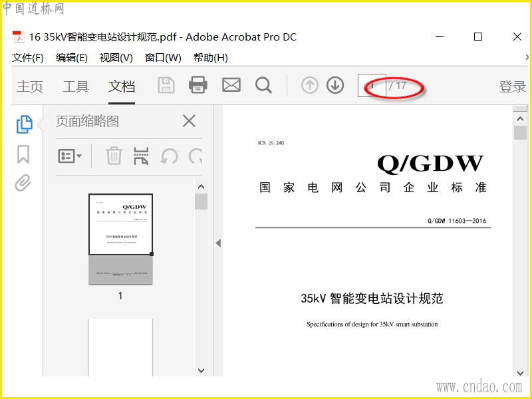Open thumbnail options dropdown menu
The width and height of the screenshot is (532, 399).
click(x=70, y=156)
